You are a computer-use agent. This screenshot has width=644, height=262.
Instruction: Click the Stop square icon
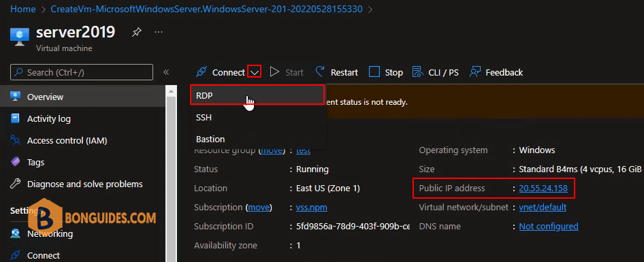coord(374,72)
